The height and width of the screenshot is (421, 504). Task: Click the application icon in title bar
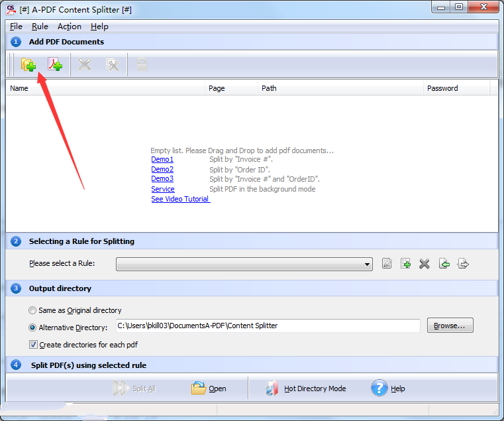(x=11, y=10)
